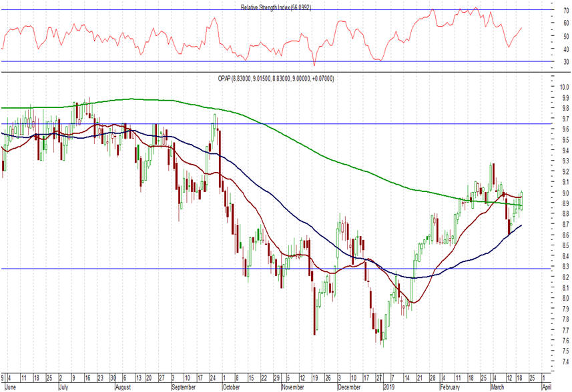Click the price axis value 9.9
The image size is (572, 392).
coord(565,97)
